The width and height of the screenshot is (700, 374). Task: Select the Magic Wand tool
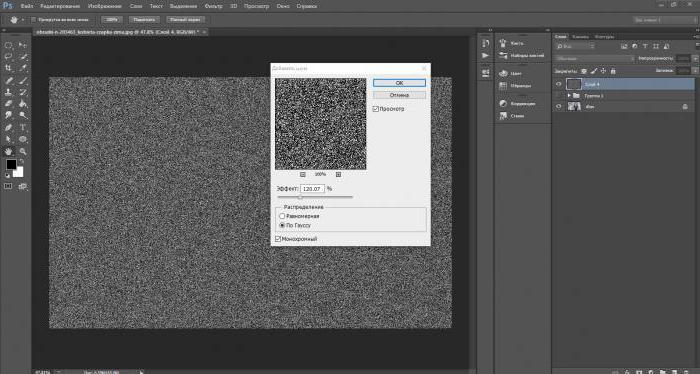(x=23, y=57)
